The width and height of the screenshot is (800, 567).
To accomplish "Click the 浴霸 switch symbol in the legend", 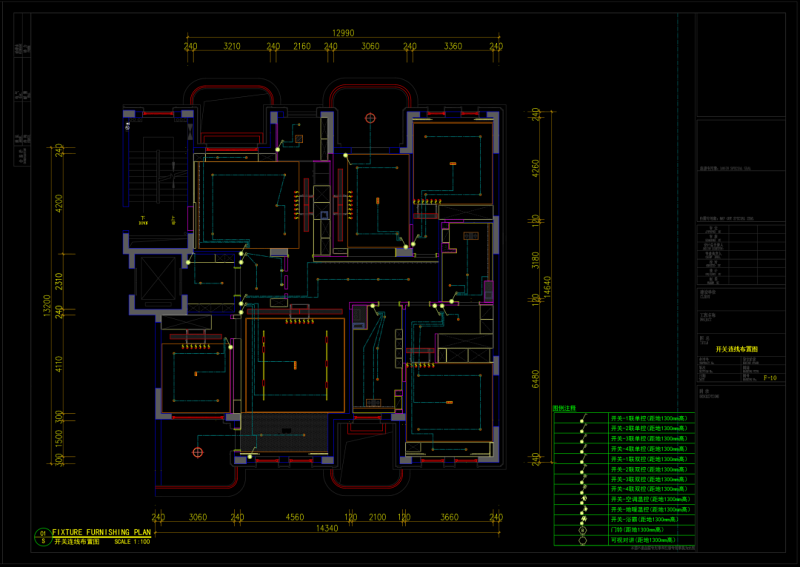I will click(581, 520).
